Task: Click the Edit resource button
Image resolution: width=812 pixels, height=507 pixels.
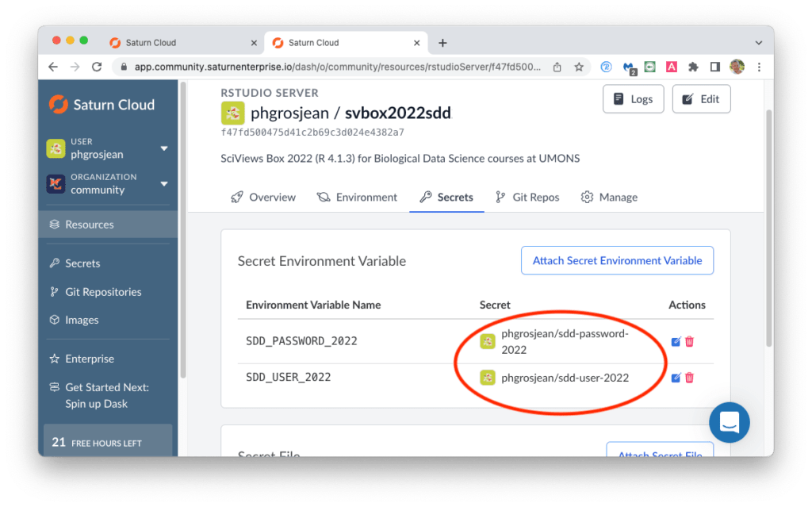Action: (x=701, y=99)
